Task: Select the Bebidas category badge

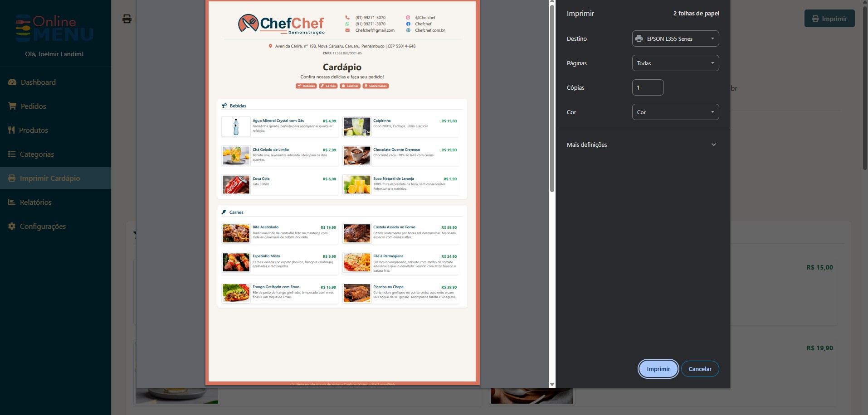Action: click(x=307, y=86)
